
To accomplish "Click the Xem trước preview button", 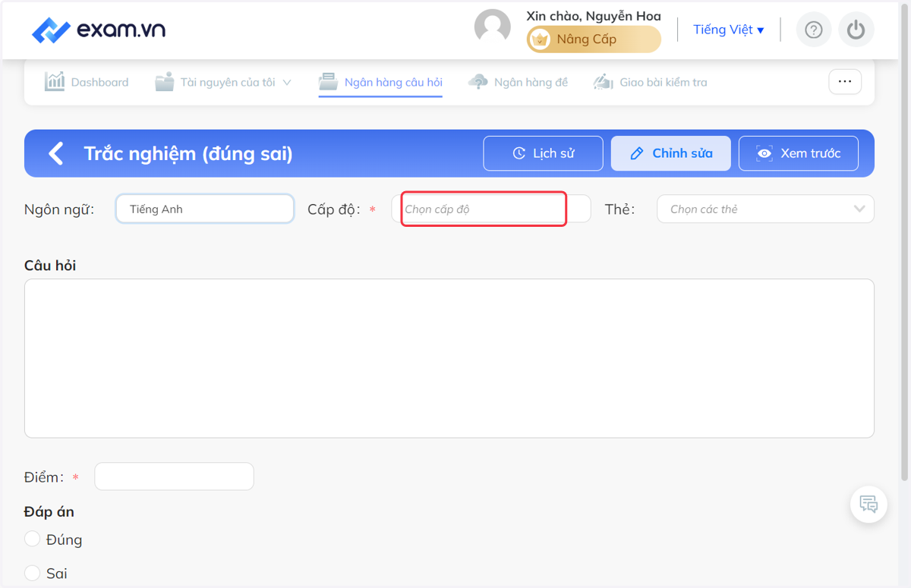I will (799, 153).
